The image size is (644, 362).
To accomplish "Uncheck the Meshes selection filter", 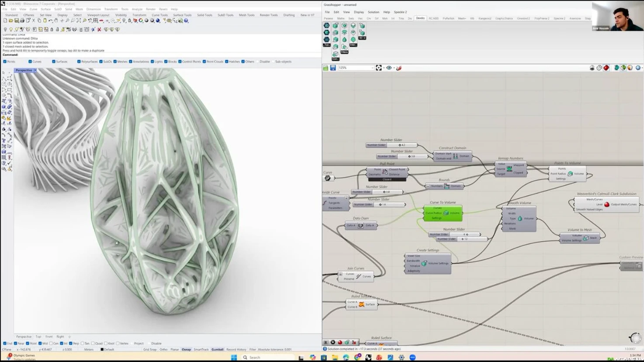I will click(115, 62).
